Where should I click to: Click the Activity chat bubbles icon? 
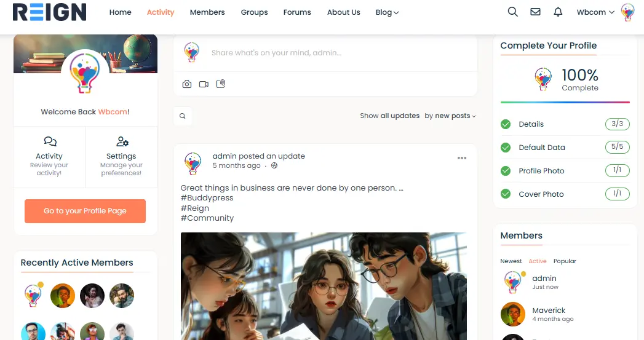coord(50,141)
